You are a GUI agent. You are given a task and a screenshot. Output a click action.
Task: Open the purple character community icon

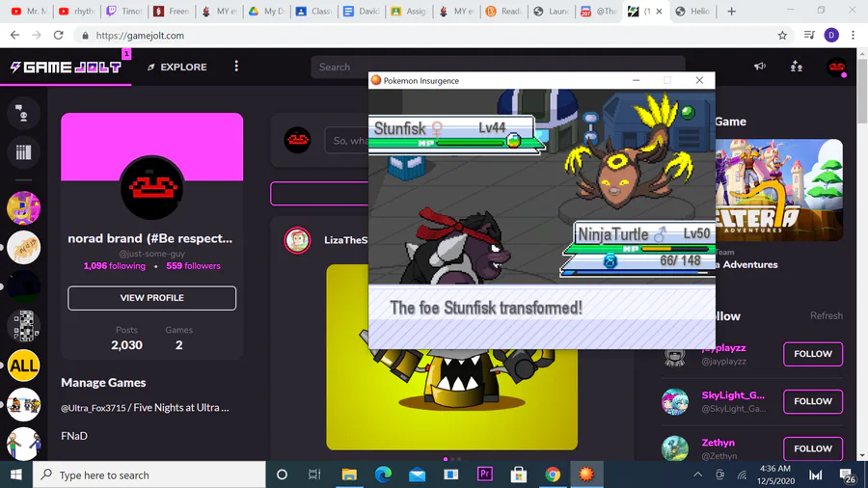(x=23, y=208)
